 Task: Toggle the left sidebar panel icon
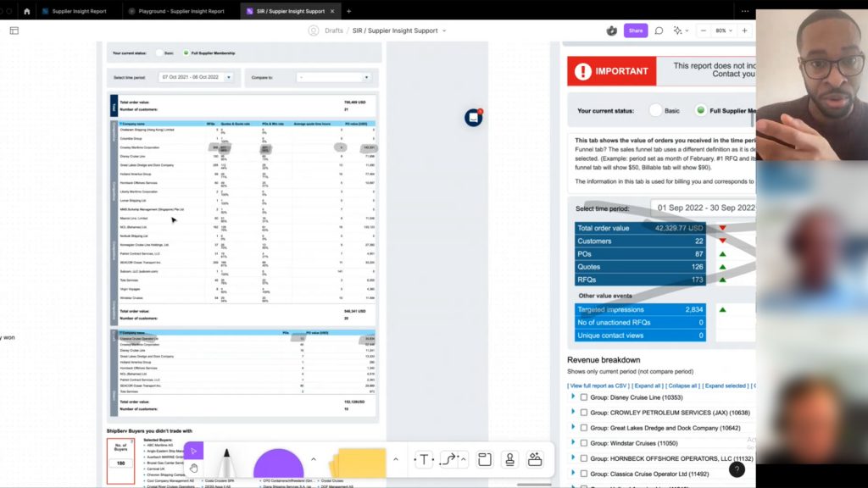(14, 30)
